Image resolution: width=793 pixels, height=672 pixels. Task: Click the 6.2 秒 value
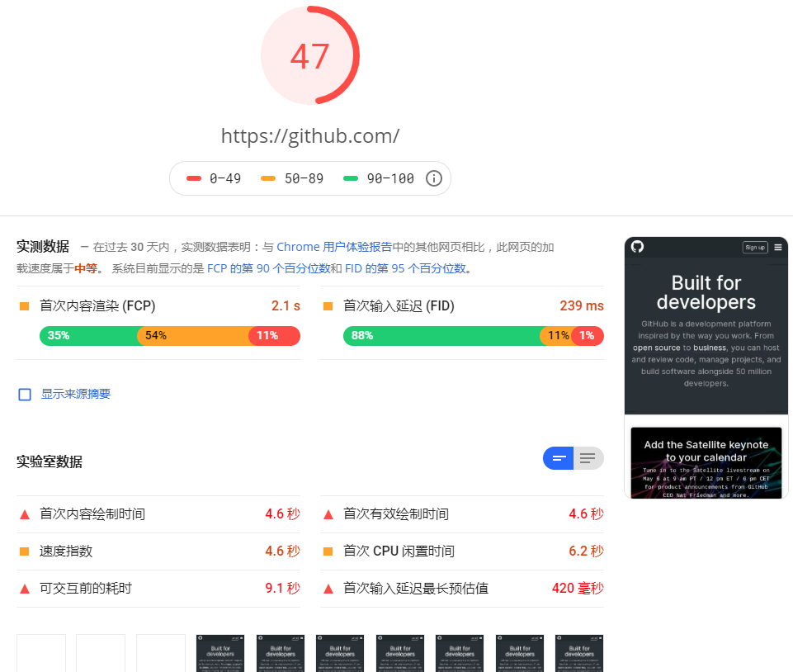pos(586,551)
